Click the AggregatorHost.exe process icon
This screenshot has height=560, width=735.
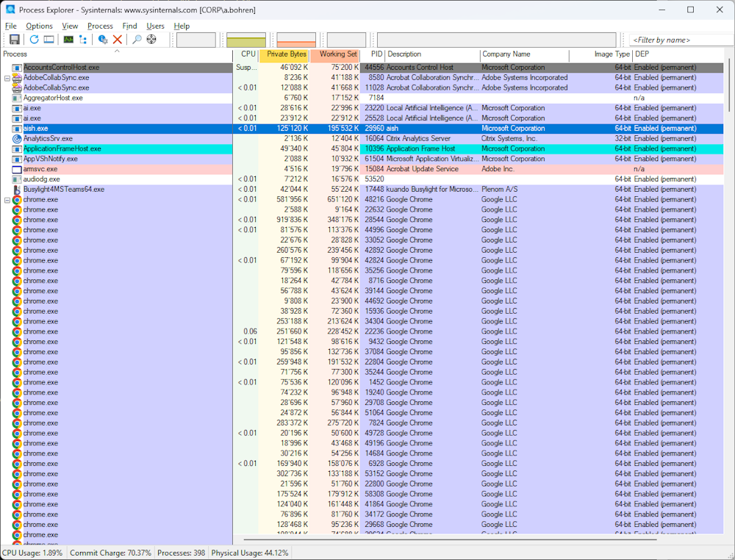tap(17, 98)
